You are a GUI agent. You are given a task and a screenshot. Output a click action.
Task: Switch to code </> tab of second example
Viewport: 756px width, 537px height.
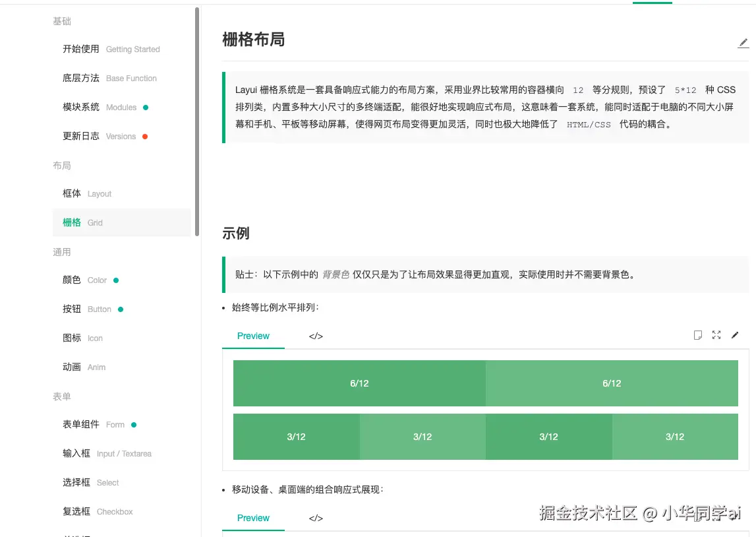316,518
